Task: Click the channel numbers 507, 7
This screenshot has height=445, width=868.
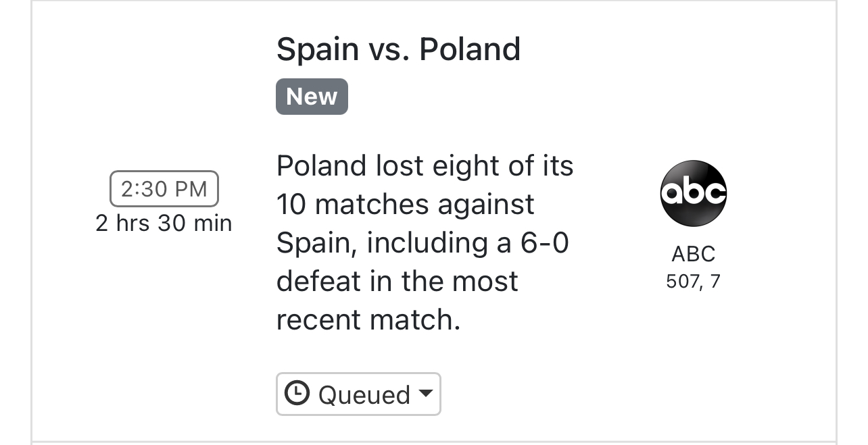Action: point(693,281)
